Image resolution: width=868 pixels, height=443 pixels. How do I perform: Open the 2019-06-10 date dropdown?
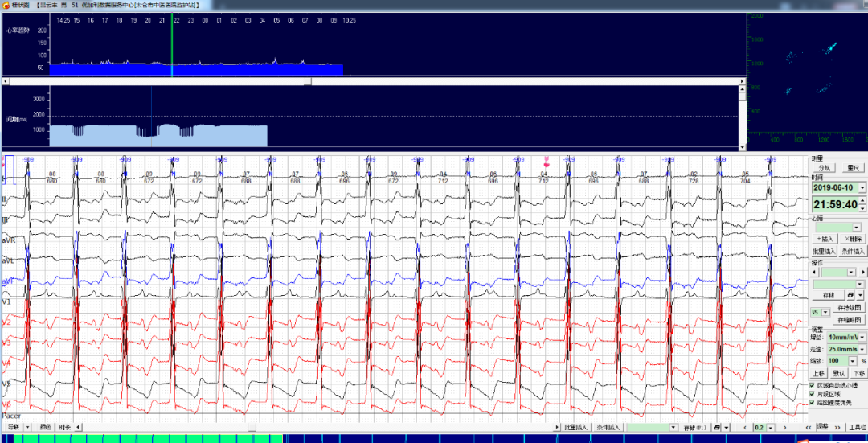pos(862,187)
